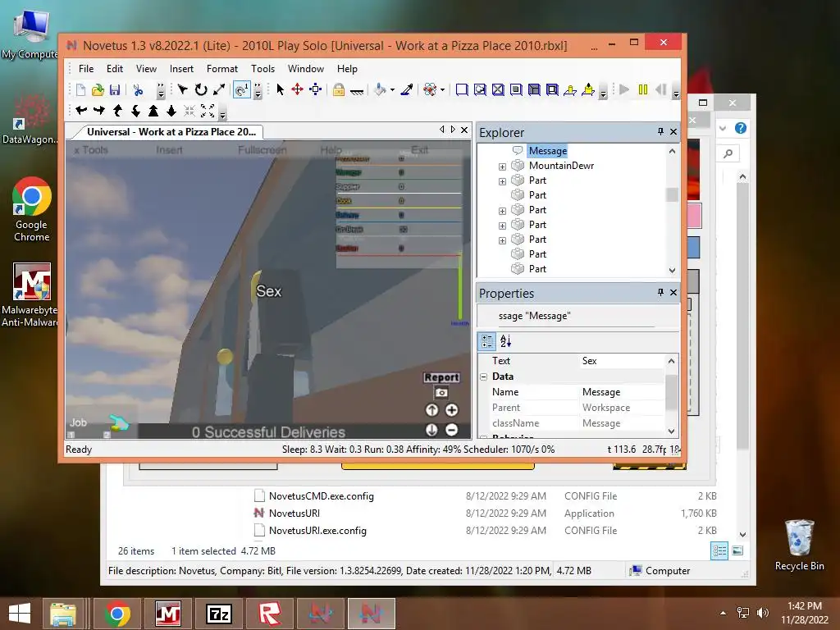The width and height of the screenshot is (840, 630).
Task: Open Google Chrome from the taskbar
Action: pyautogui.click(x=117, y=614)
